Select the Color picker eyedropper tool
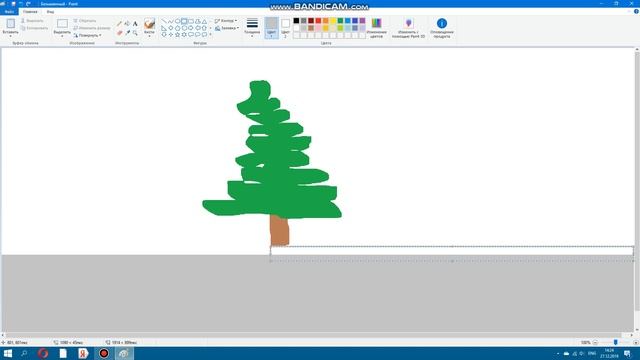 pos(127,32)
